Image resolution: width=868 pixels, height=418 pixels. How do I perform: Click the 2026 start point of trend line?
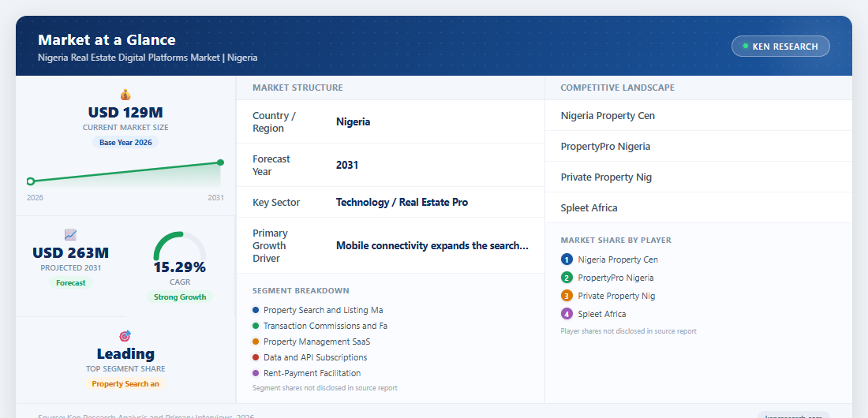[x=31, y=181]
